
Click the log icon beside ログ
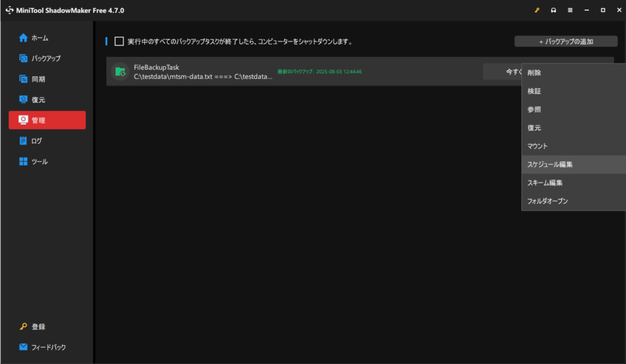(23, 140)
